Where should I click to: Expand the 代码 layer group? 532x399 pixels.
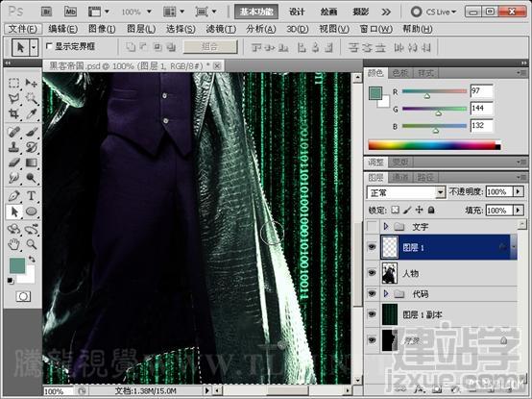(386, 293)
